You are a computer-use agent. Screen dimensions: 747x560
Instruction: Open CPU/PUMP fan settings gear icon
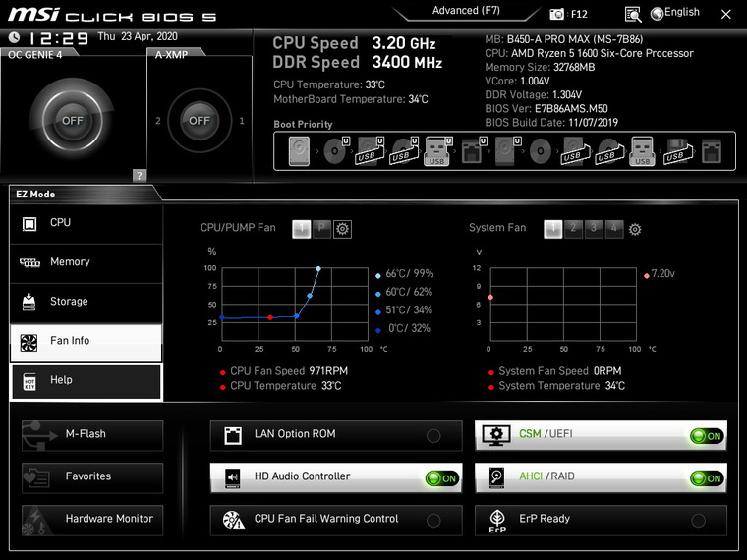click(342, 229)
